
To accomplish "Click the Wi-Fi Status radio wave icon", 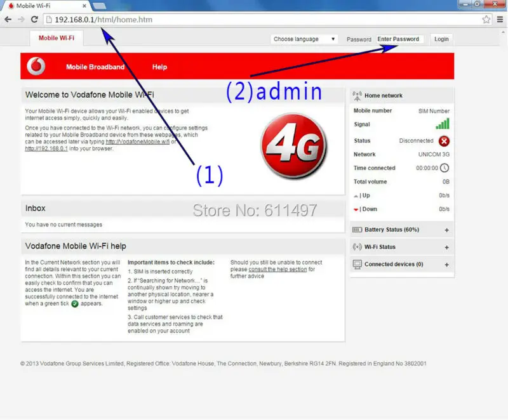I will (357, 247).
